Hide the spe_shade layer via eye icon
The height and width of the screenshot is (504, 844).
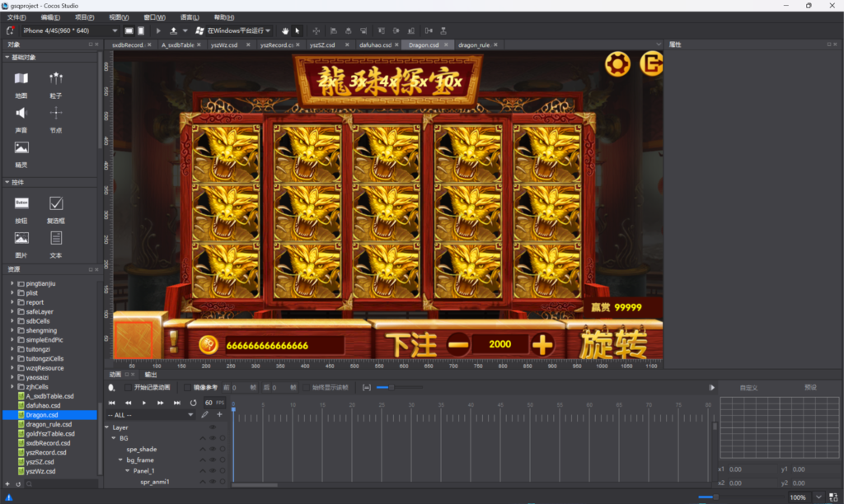tap(212, 449)
